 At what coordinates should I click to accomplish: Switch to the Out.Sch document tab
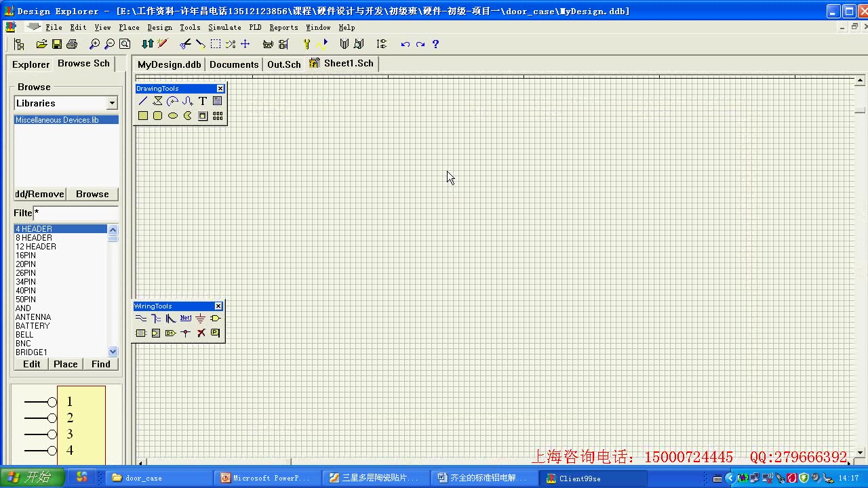click(x=283, y=64)
